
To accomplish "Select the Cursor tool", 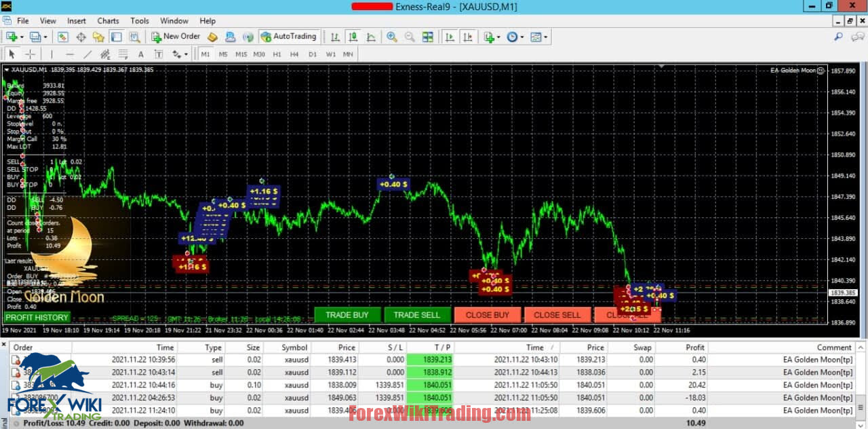I will pos(12,54).
